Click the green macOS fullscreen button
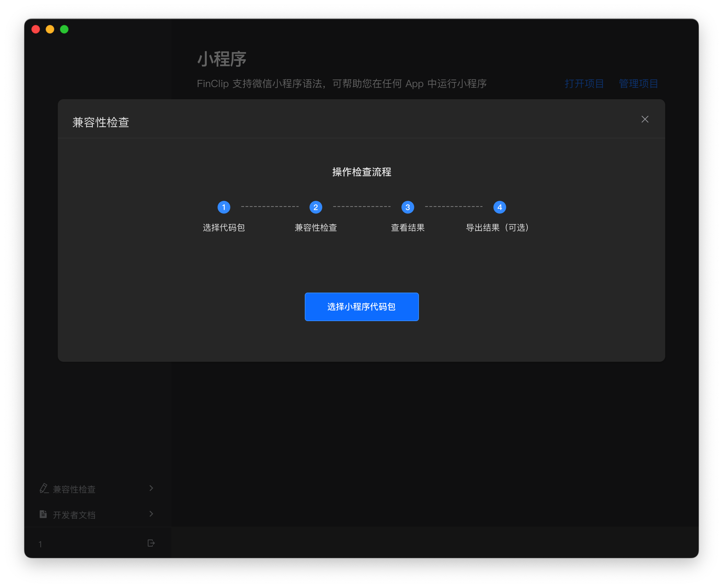 click(64, 29)
